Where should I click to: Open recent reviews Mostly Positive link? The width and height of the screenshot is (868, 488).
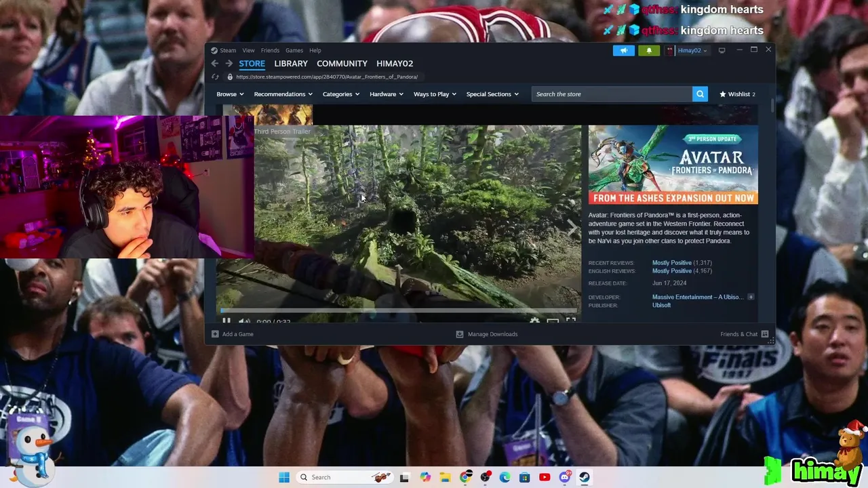(672, 263)
